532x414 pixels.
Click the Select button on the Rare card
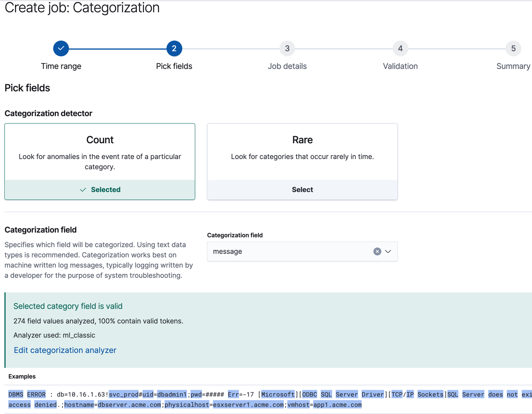click(302, 189)
